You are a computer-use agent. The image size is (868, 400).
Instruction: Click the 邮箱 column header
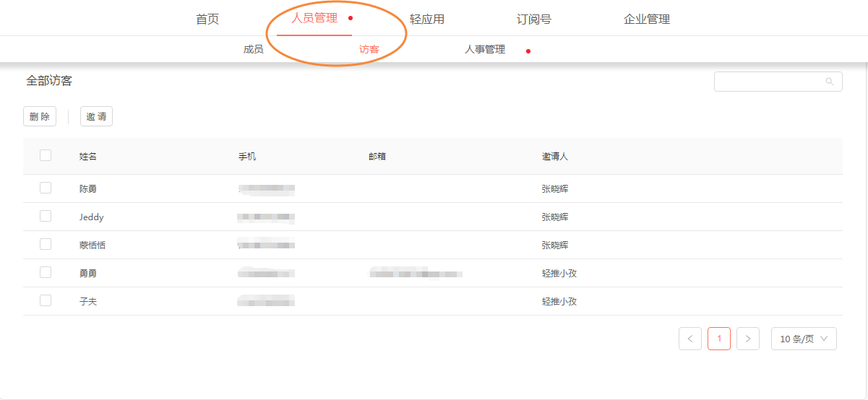(x=377, y=156)
